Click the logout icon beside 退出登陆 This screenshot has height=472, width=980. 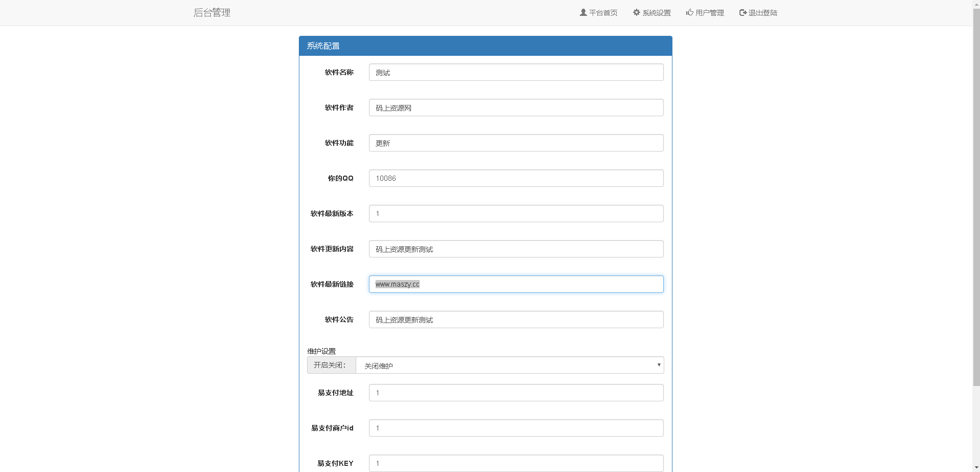[x=743, y=12]
